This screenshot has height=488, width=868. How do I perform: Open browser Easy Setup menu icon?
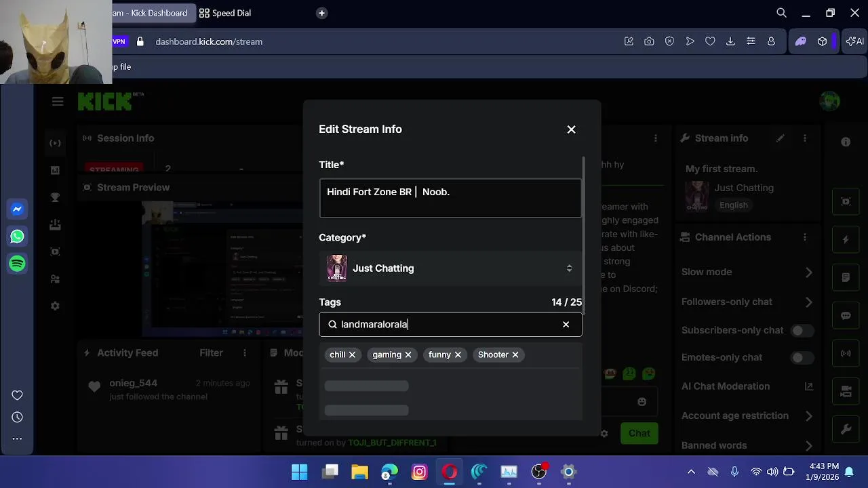(x=751, y=41)
